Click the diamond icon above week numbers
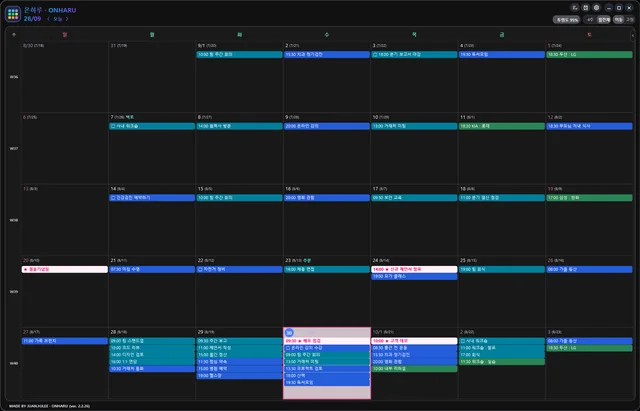 pos(14,35)
